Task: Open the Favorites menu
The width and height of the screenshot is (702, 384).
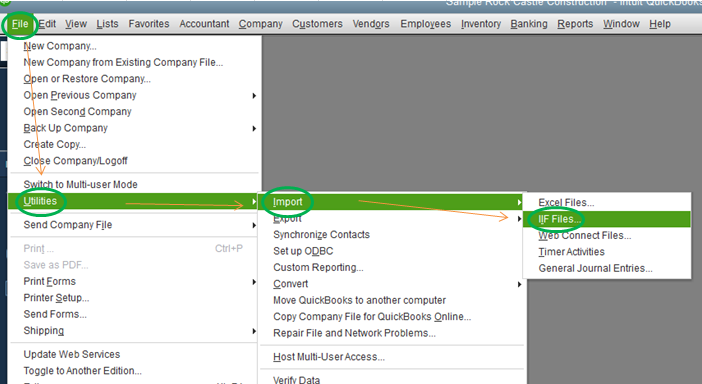Action: coord(149,24)
